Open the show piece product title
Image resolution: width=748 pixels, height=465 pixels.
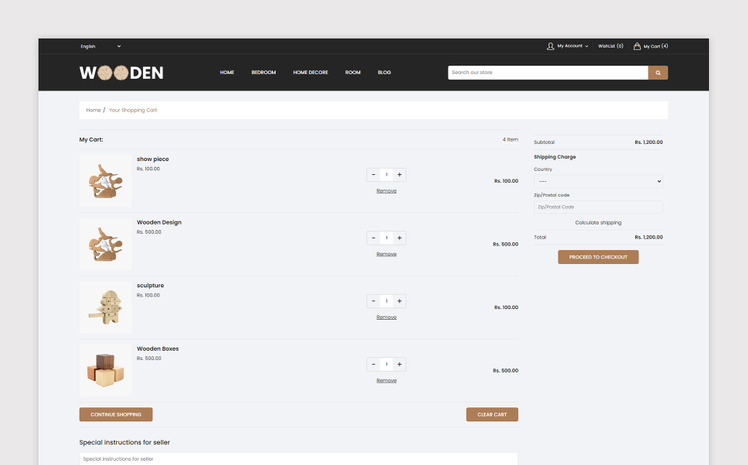153,159
